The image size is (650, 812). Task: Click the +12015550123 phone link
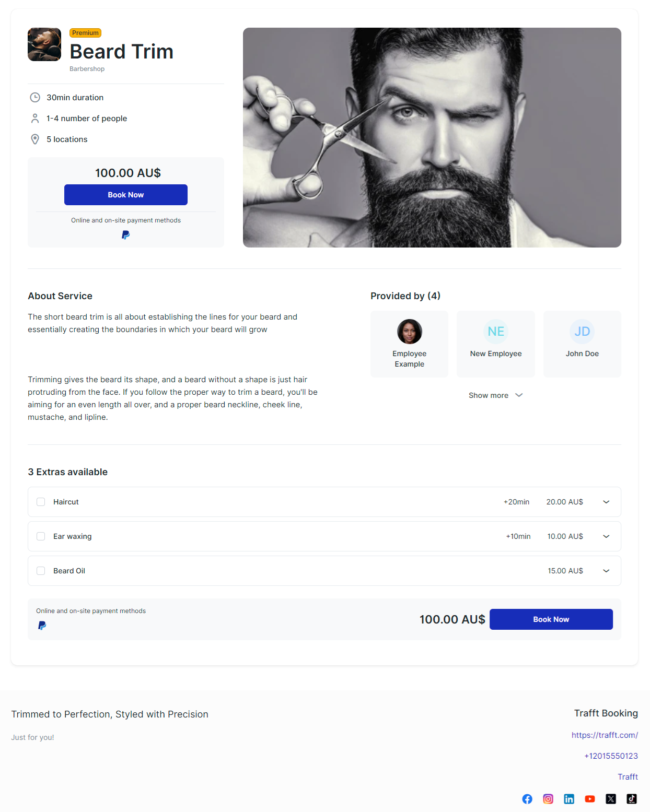611,756
